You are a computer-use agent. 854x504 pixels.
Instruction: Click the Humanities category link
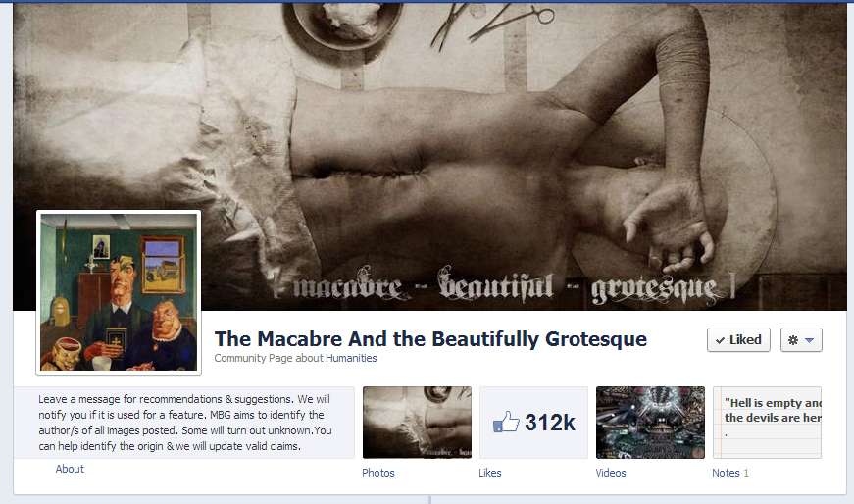click(x=351, y=358)
